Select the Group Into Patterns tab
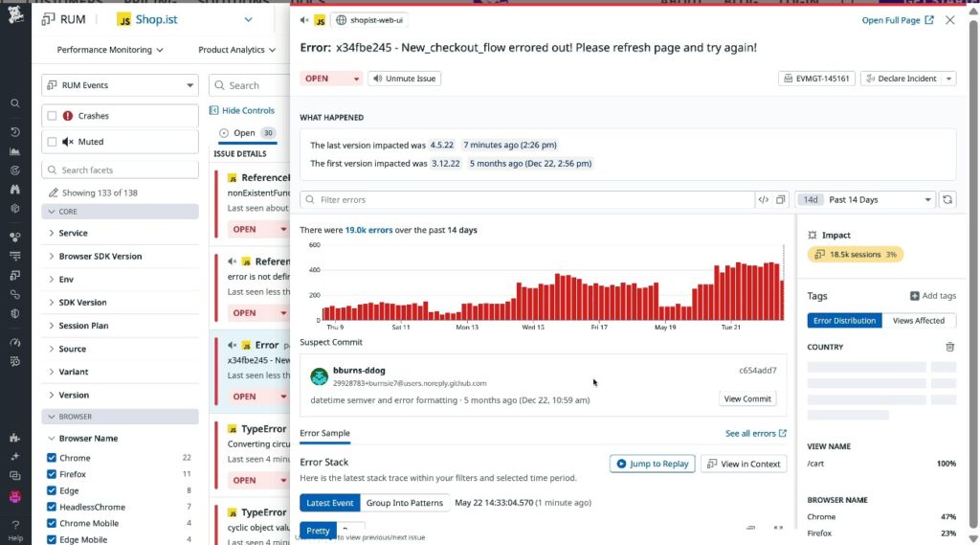 click(x=405, y=503)
